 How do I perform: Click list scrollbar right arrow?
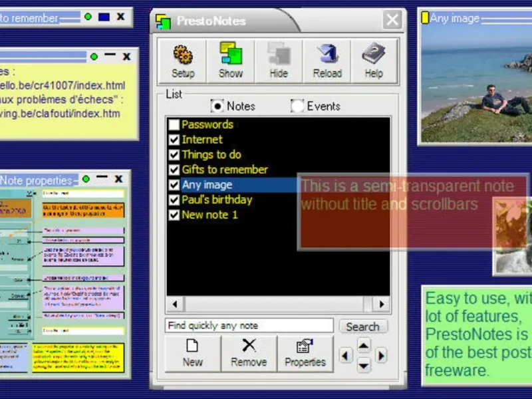pos(381,305)
